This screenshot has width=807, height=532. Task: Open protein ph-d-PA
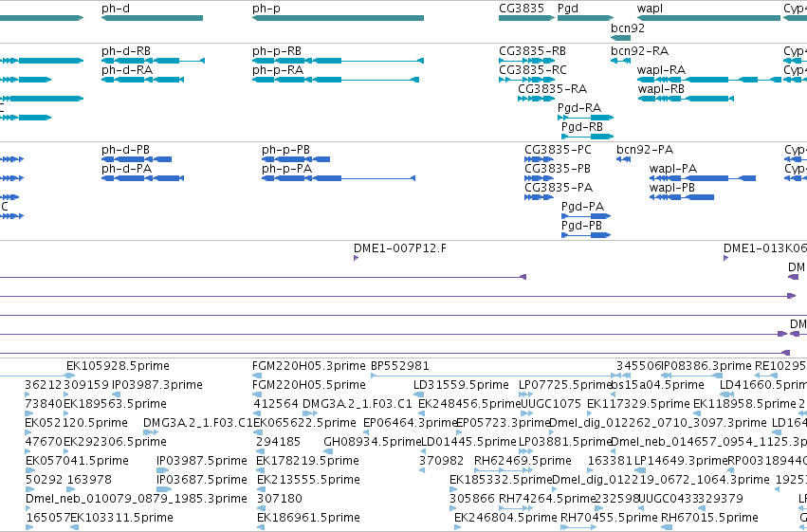pos(142,178)
